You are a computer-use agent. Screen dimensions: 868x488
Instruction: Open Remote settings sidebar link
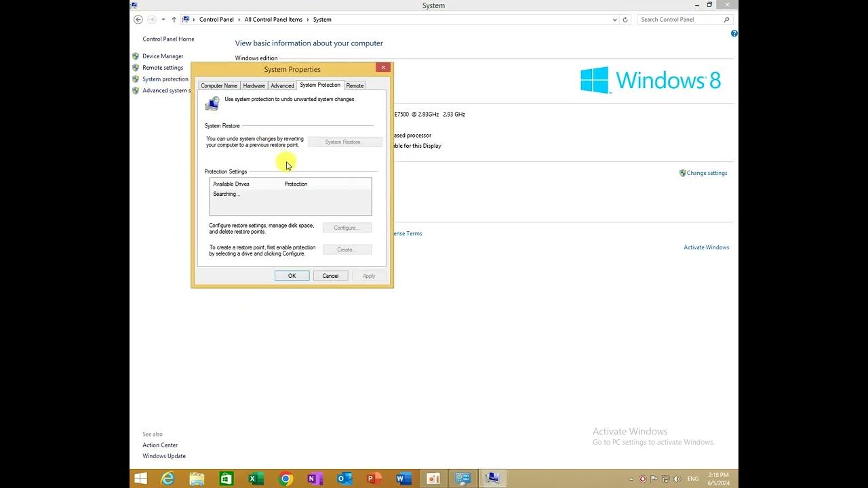[x=163, y=68]
